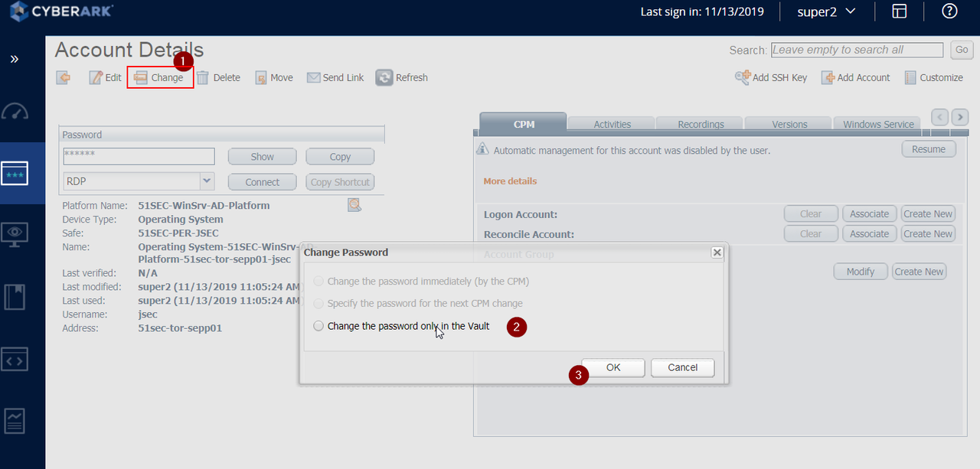The height and width of the screenshot is (469, 980).
Task: Switch to the Windows Service tab
Action: click(x=878, y=124)
